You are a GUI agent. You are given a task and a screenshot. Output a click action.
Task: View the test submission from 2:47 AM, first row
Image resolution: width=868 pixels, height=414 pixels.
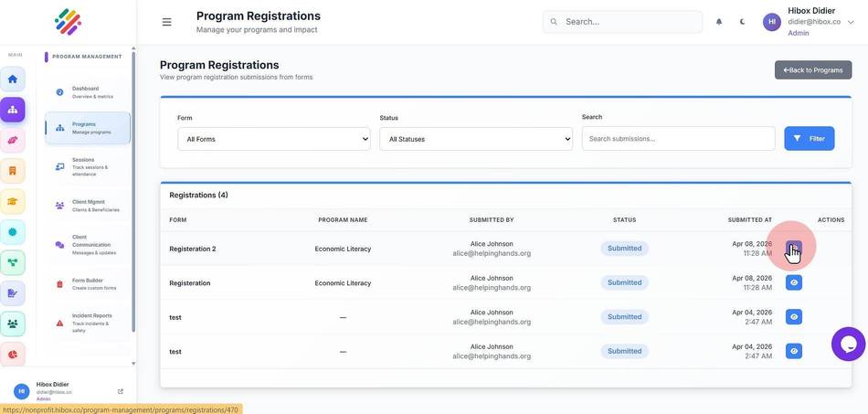click(794, 316)
